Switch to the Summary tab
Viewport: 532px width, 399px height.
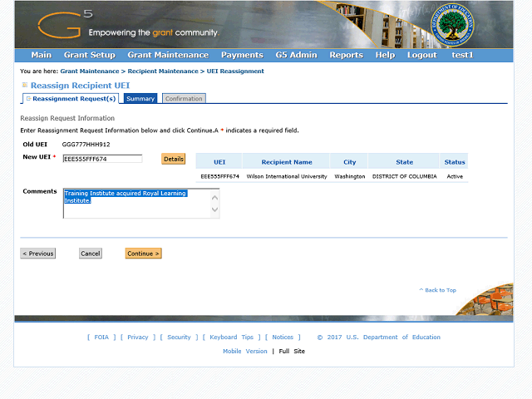pyautogui.click(x=140, y=99)
